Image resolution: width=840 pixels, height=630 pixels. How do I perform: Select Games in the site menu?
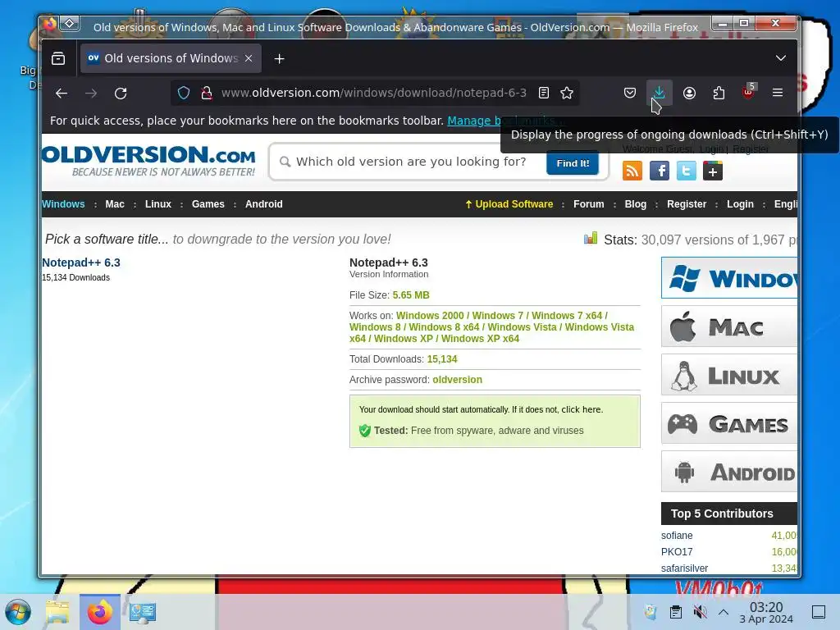coord(208,204)
